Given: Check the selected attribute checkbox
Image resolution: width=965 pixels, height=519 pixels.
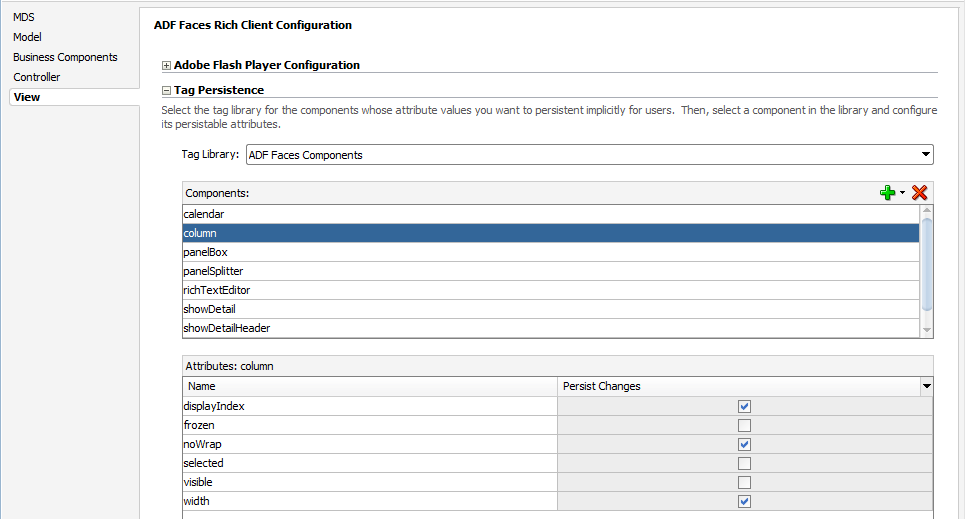Looking at the screenshot, I should 744,464.
